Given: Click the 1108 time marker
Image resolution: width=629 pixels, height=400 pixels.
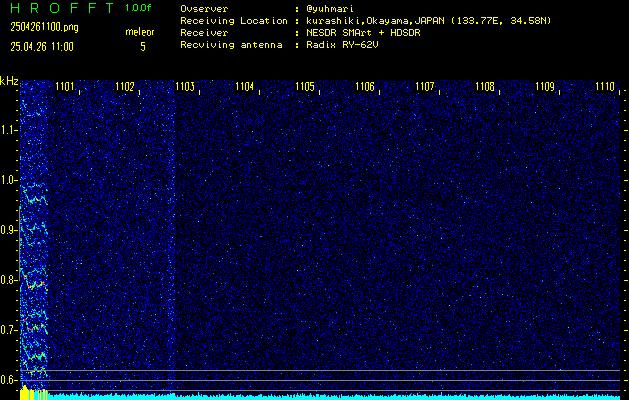Looking at the screenshot, I should tap(485, 86).
